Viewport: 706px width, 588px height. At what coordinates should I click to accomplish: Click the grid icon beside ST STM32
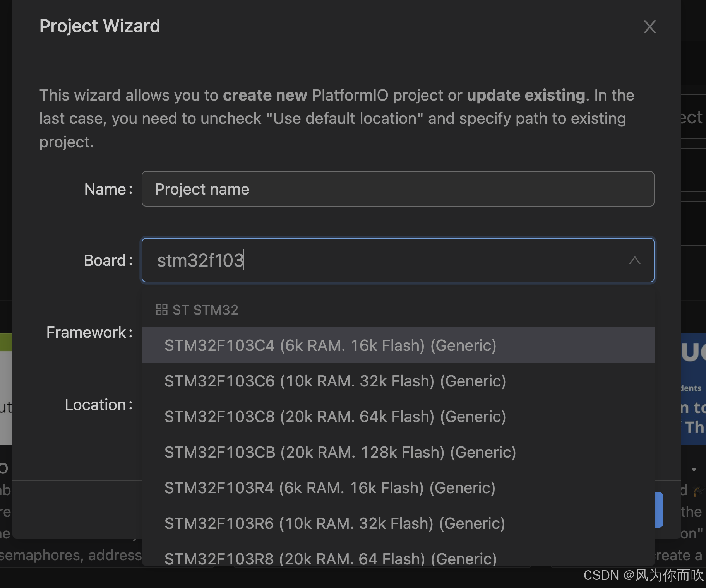[x=161, y=309]
